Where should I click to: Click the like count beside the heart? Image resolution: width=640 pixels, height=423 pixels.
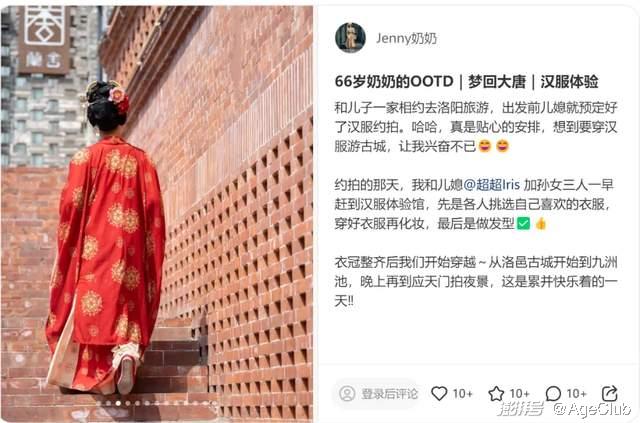pos(462,394)
